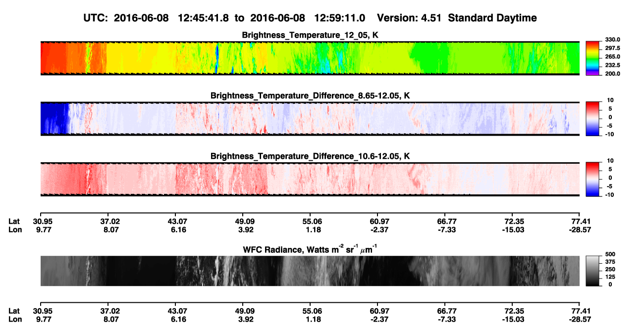
Task: Click the 375 label on WFC colorbar
Action: 611,262
